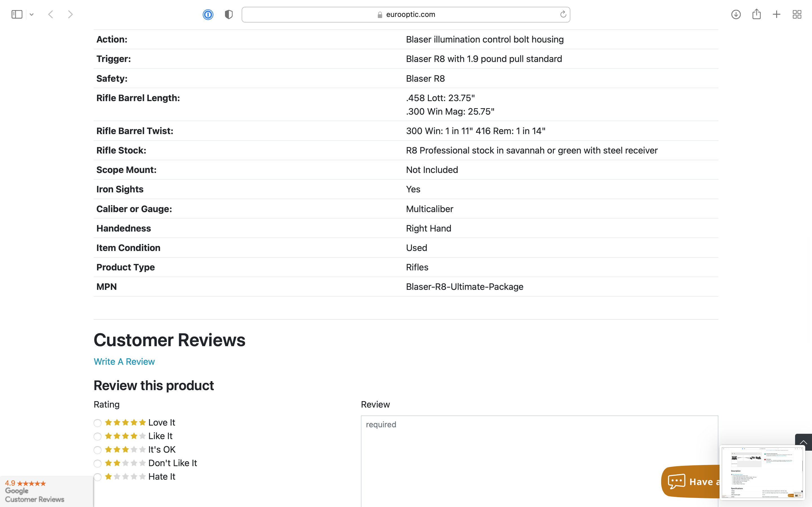Viewport: 812px width, 507px height.
Task: Click the "Write A Review" link
Action: tap(124, 361)
